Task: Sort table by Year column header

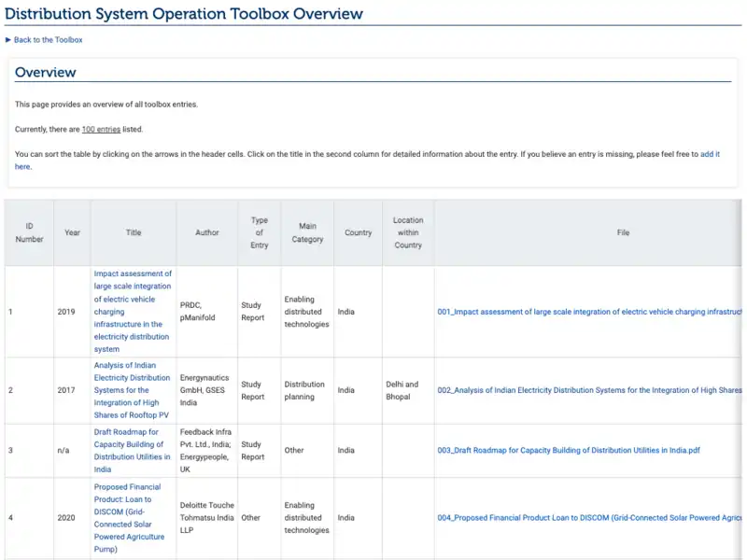Action: [x=72, y=232]
